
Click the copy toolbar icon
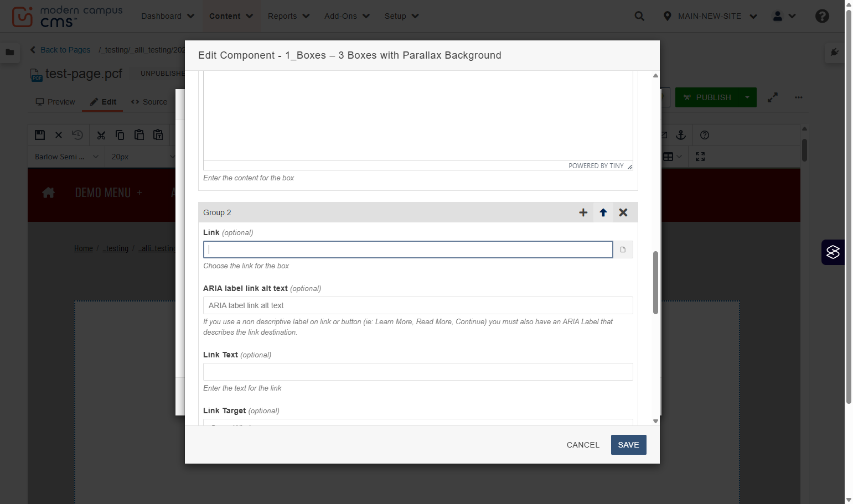(120, 135)
